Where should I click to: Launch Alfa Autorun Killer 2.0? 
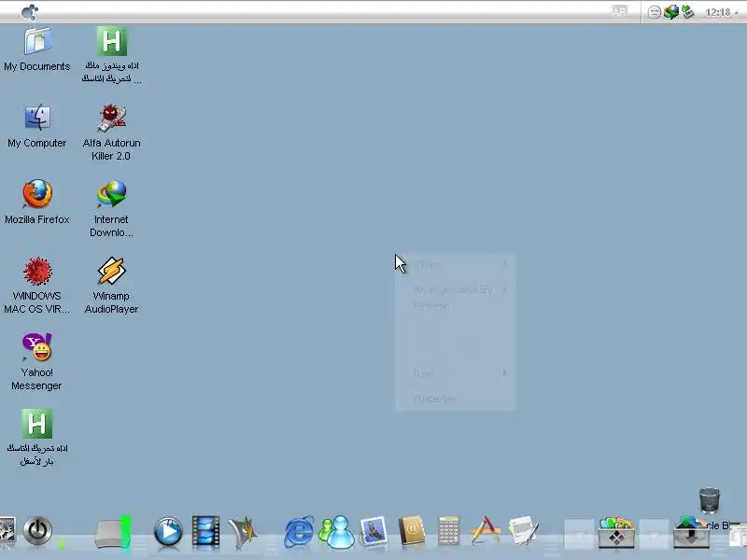[x=111, y=118]
